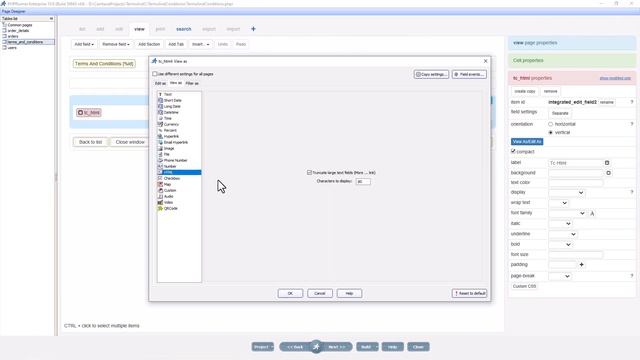Click the Custom CSS button

coord(524,286)
